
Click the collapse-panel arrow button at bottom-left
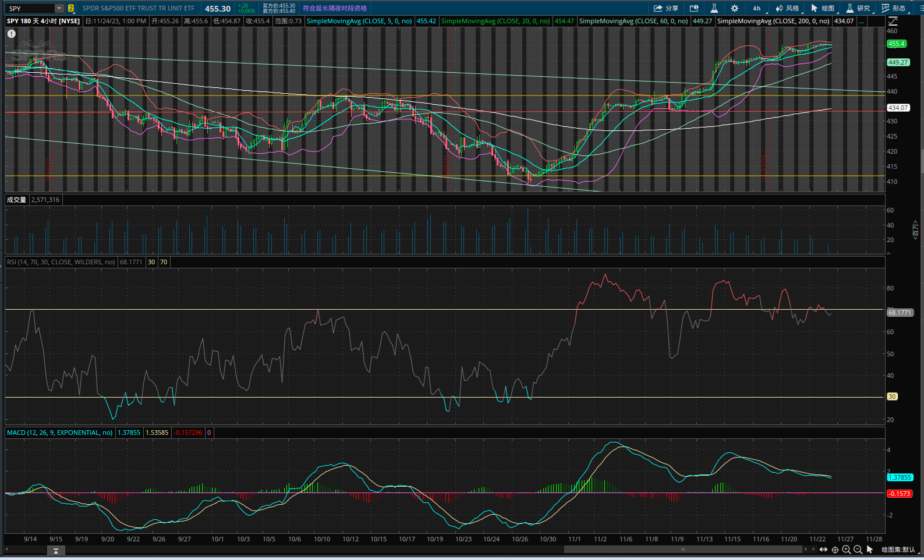[x=56, y=551]
